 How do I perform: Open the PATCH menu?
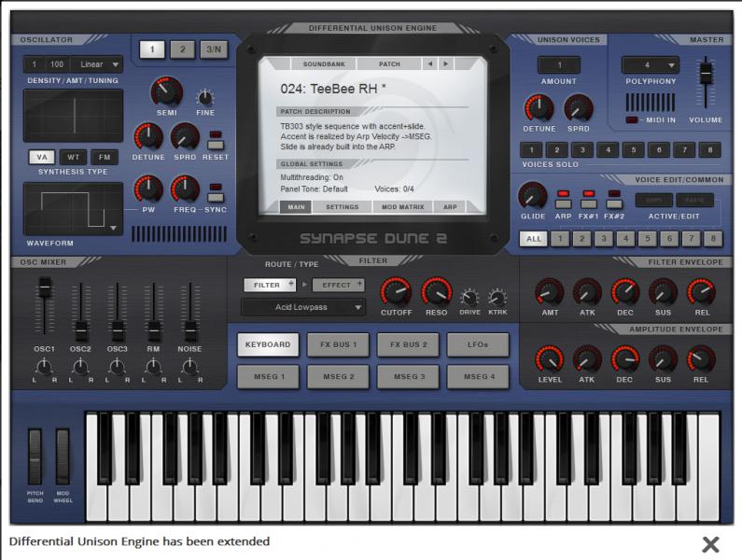click(389, 63)
